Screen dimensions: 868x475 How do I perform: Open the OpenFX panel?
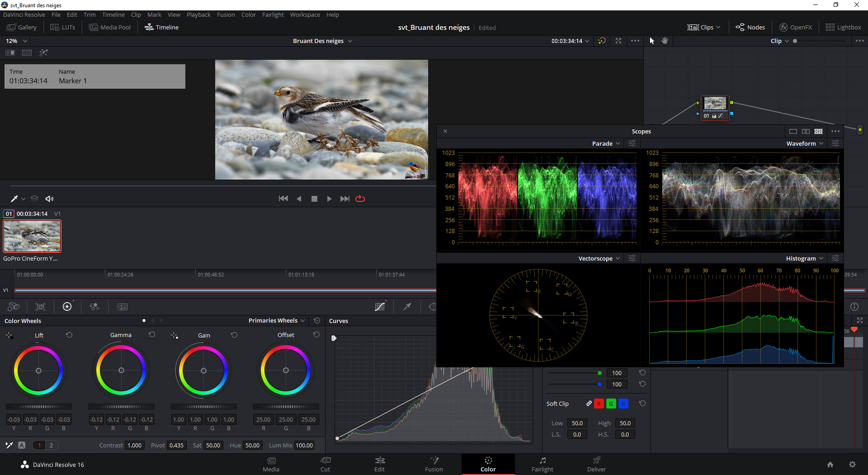[x=796, y=27]
